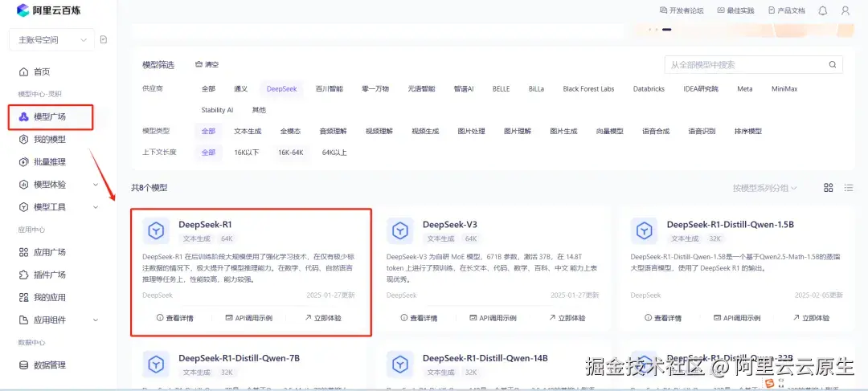The width and height of the screenshot is (868, 391).
Task: Switch to grid view icon
Action: coord(828,188)
